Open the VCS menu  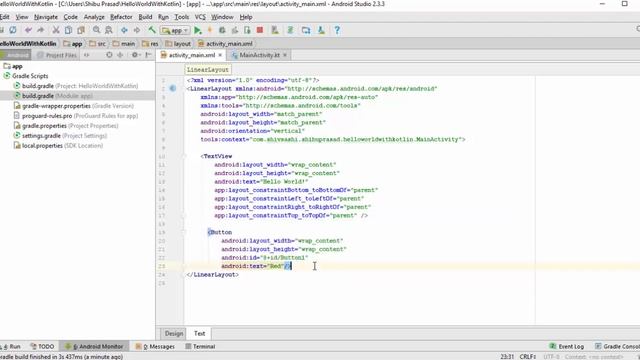tap(200, 17)
